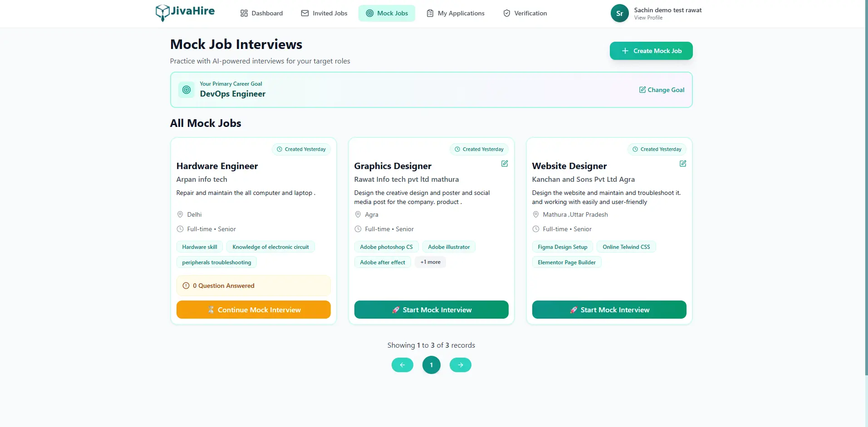This screenshot has height=427, width=868.
Task: Go to next page arrow
Action: (460, 365)
